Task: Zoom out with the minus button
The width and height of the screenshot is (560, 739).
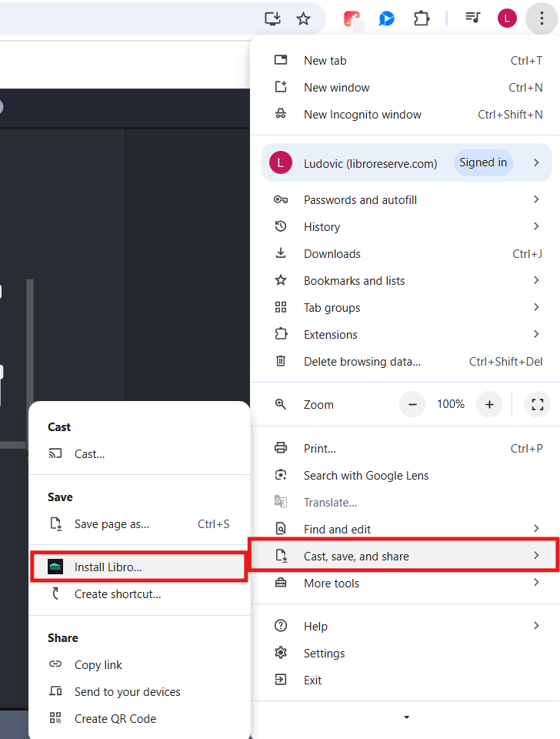Action: pyautogui.click(x=412, y=404)
